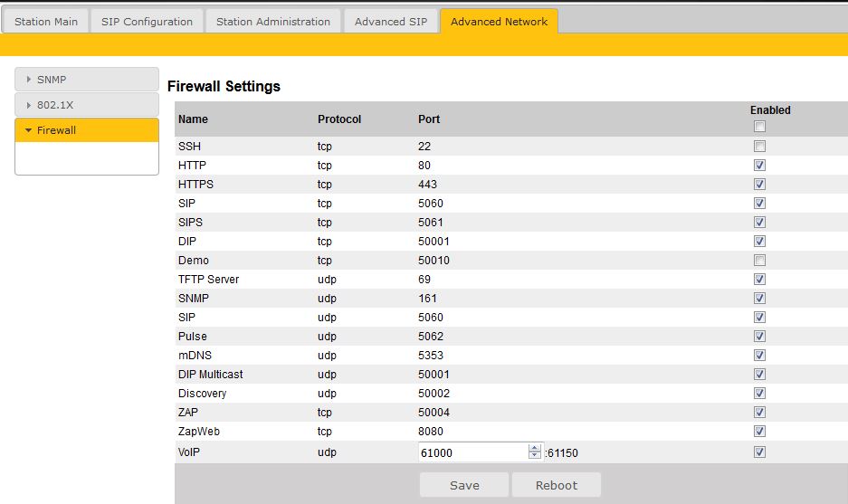The height and width of the screenshot is (504, 848).
Task: Enable the SSH firewall rule checkbox
Action: click(x=759, y=147)
